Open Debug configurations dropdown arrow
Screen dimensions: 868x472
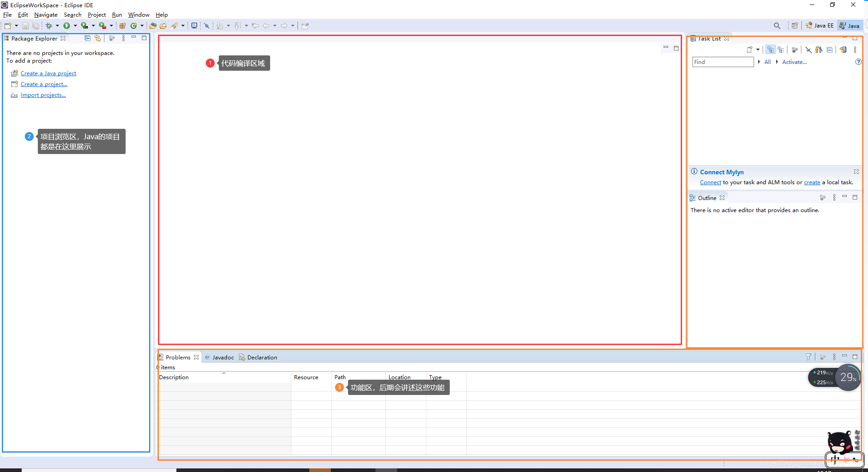click(x=57, y=26)
